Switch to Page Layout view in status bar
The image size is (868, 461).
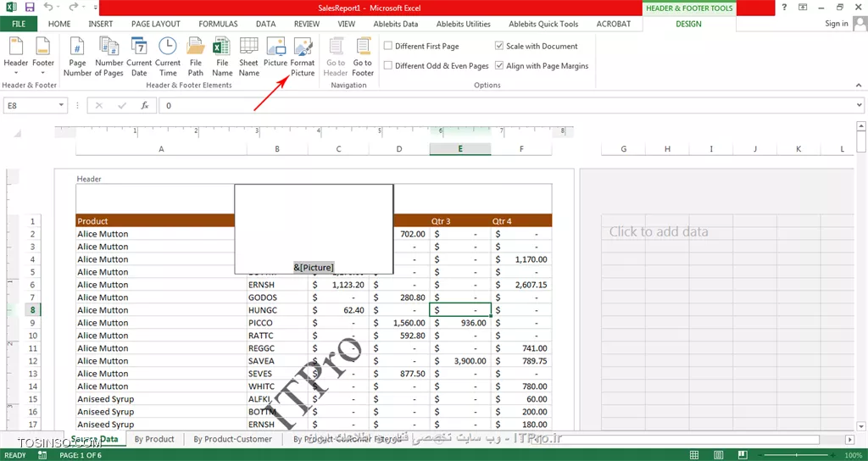point(718,455)
